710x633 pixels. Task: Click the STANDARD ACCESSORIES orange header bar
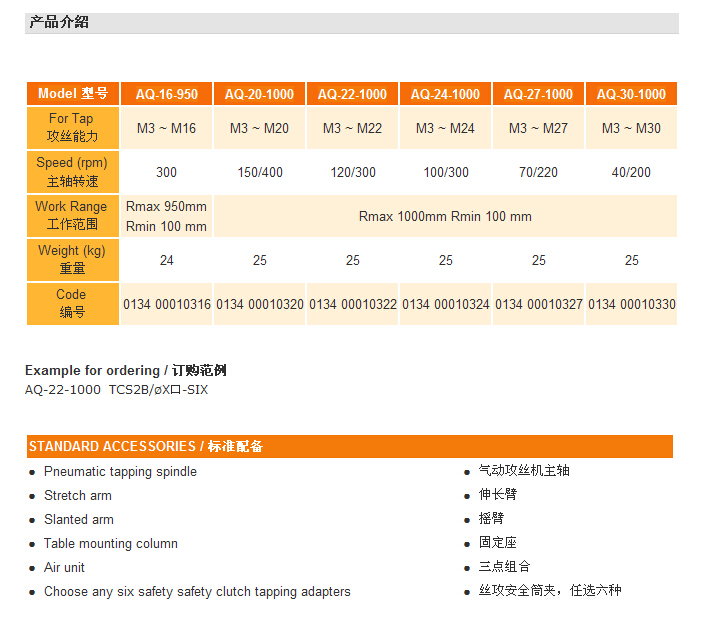pos(349,446)
